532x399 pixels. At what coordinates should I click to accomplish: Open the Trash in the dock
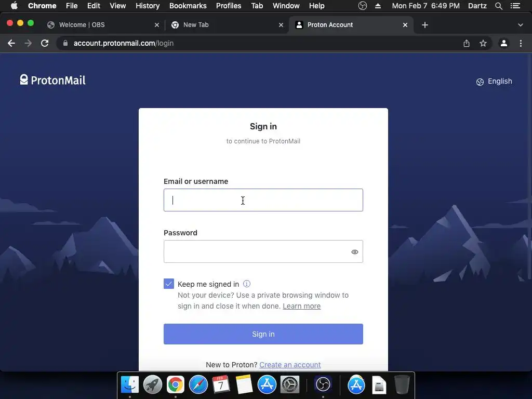tap(402, 384)
